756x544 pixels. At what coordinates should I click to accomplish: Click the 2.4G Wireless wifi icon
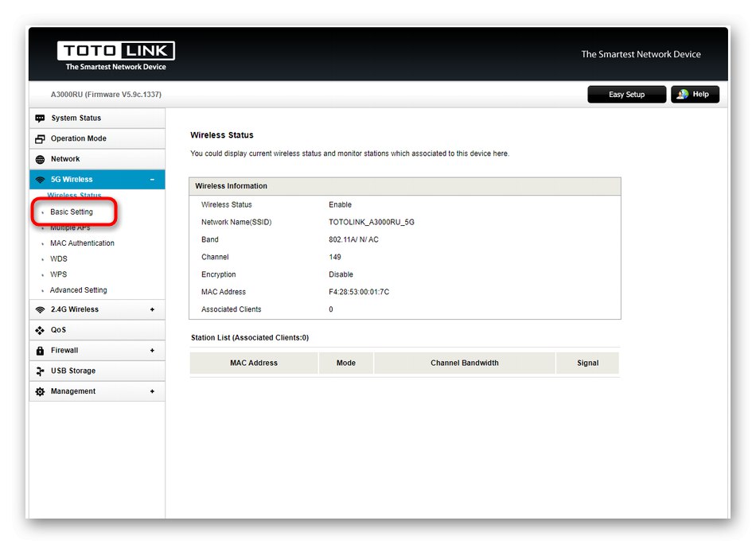pos(40,310)
